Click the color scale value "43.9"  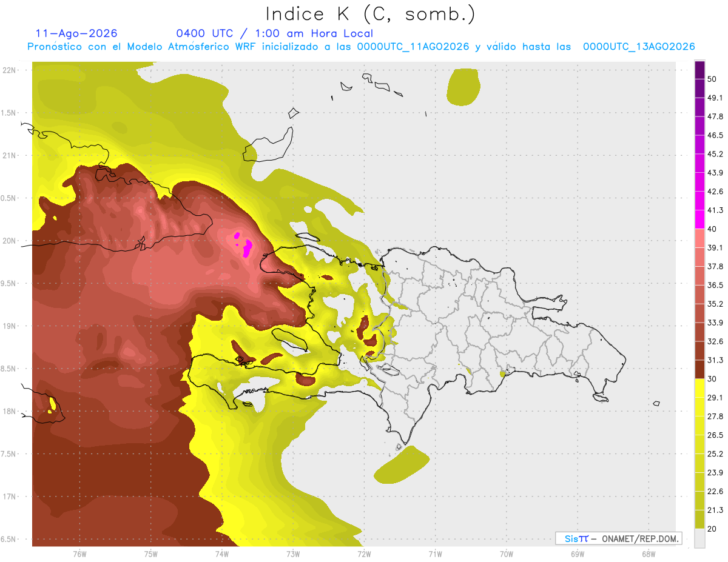tap(715, 173)
